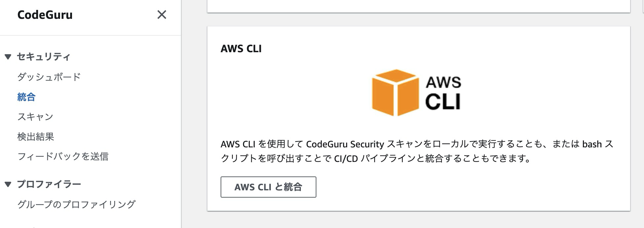Click the プロファイラー section heading label
Viewport: 644px width, 228px height.
[x=49, y=184]
